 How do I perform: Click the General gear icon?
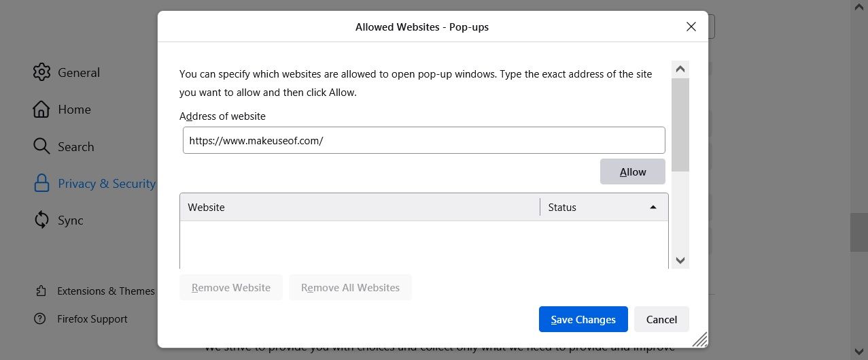(x=41, y=72)
